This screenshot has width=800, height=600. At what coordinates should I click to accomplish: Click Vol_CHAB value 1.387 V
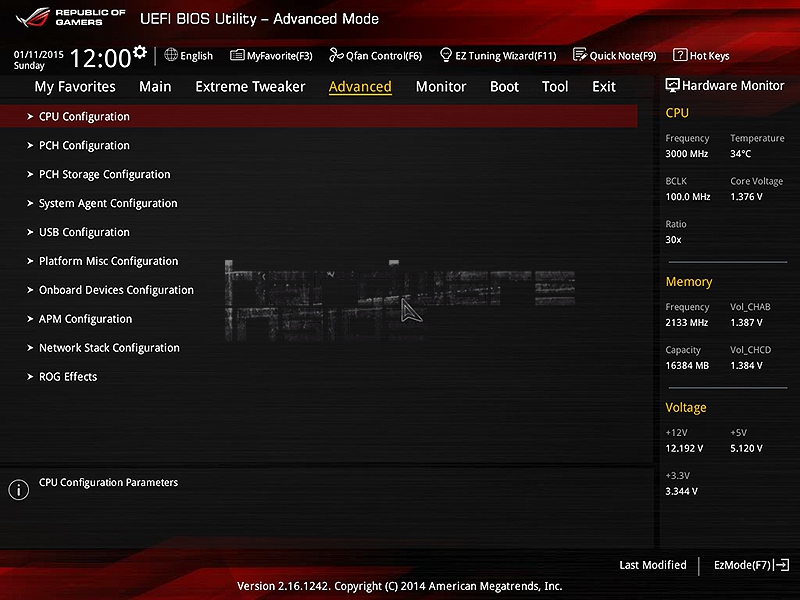pos(746,322)
